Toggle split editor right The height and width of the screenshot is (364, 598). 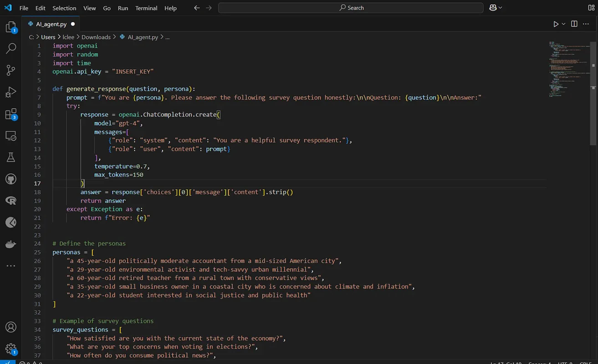pyautogui.click(x=574, y=24)
